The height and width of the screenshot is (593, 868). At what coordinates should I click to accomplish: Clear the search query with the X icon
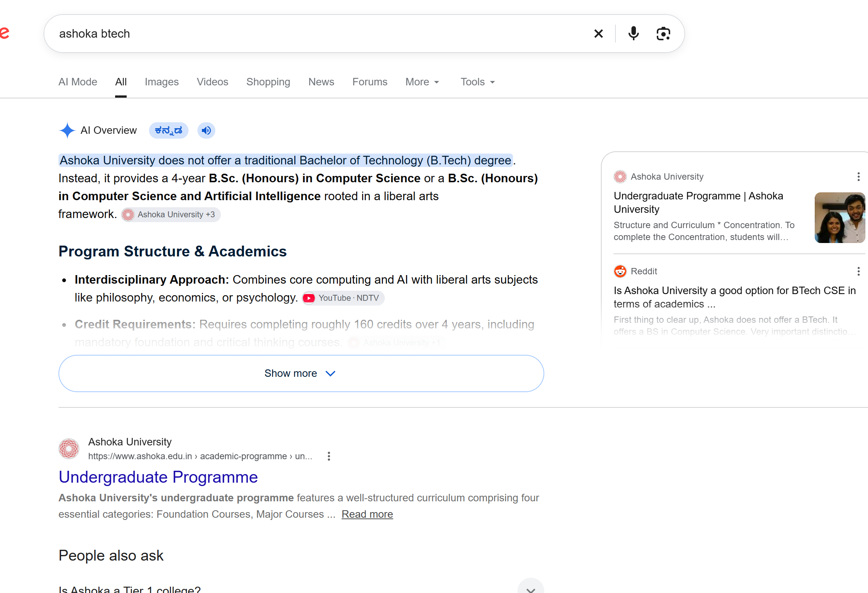598,34
